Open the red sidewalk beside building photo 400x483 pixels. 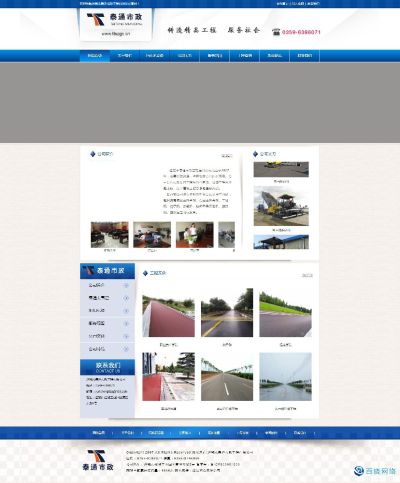pos(168,377)
